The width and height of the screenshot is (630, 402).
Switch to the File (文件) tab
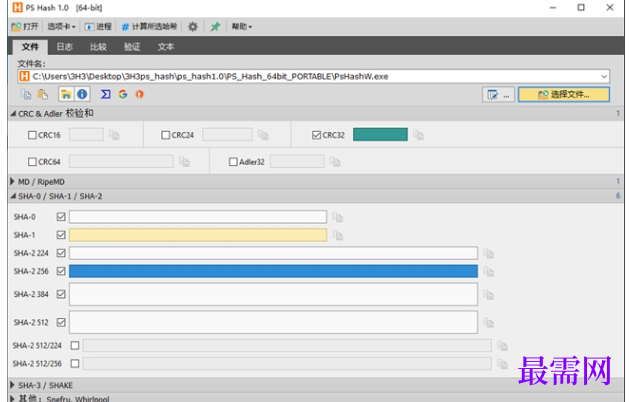click(x=30, y=47)
